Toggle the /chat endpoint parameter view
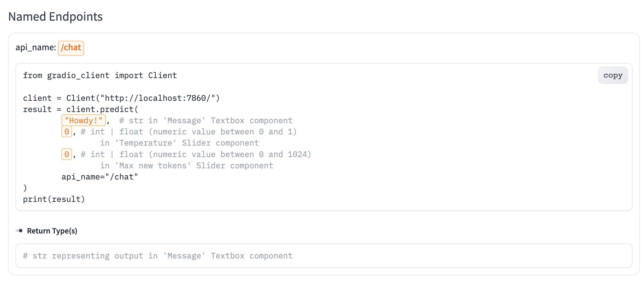The image size is (644, 282). tap(71, 48)
